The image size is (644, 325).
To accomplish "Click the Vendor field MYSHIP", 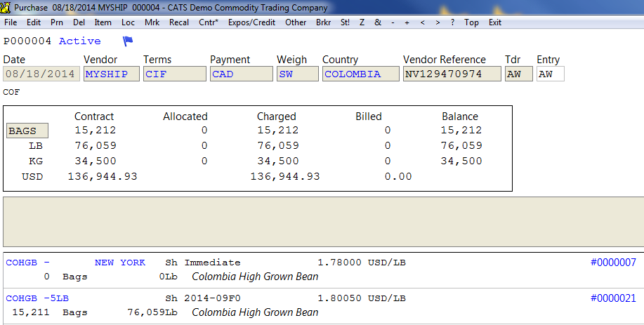I will click(111, 74).
